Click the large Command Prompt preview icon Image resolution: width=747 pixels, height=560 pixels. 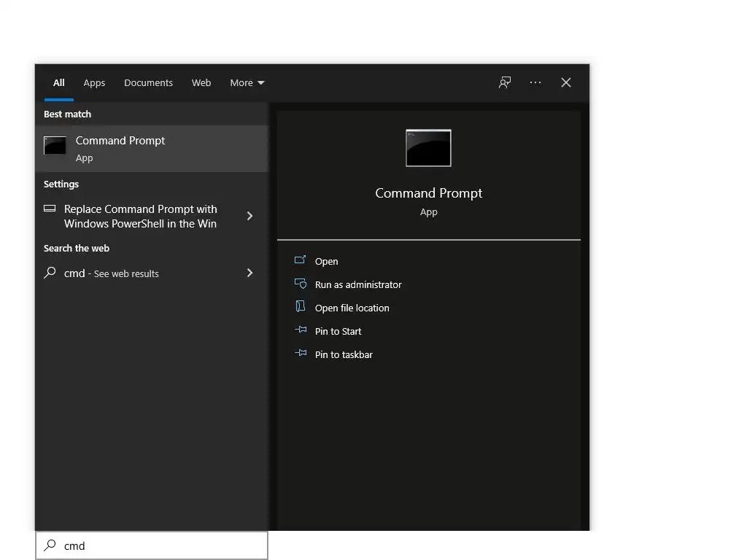[428, 148]
